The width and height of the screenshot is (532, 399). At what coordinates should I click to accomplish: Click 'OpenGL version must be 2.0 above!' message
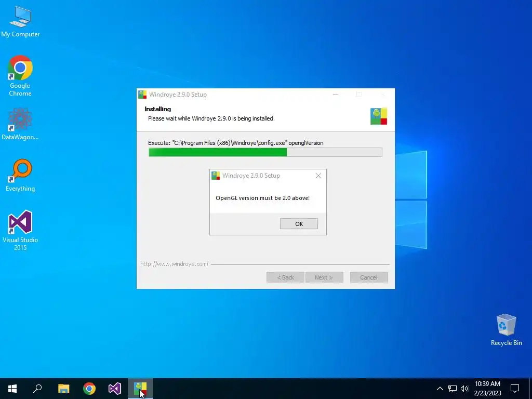[x=262, y=198]
